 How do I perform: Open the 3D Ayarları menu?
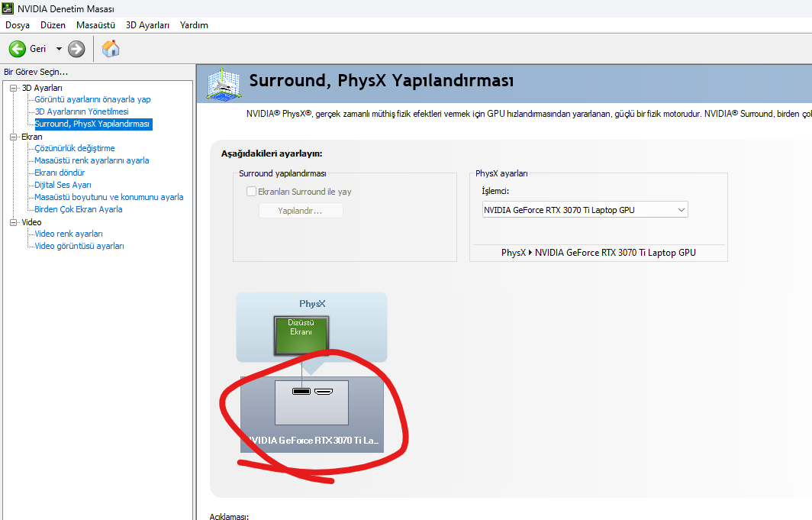147,25
